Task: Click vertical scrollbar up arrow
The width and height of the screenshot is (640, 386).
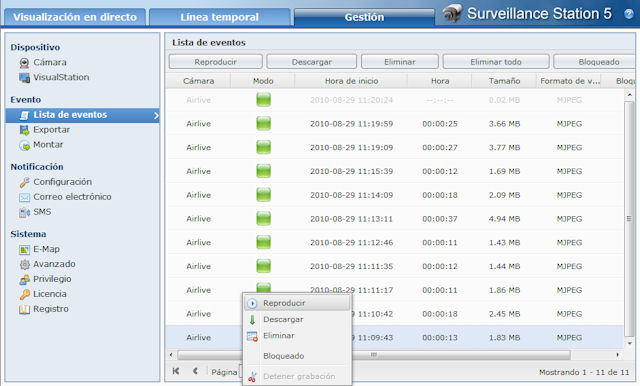Action: 629,95
